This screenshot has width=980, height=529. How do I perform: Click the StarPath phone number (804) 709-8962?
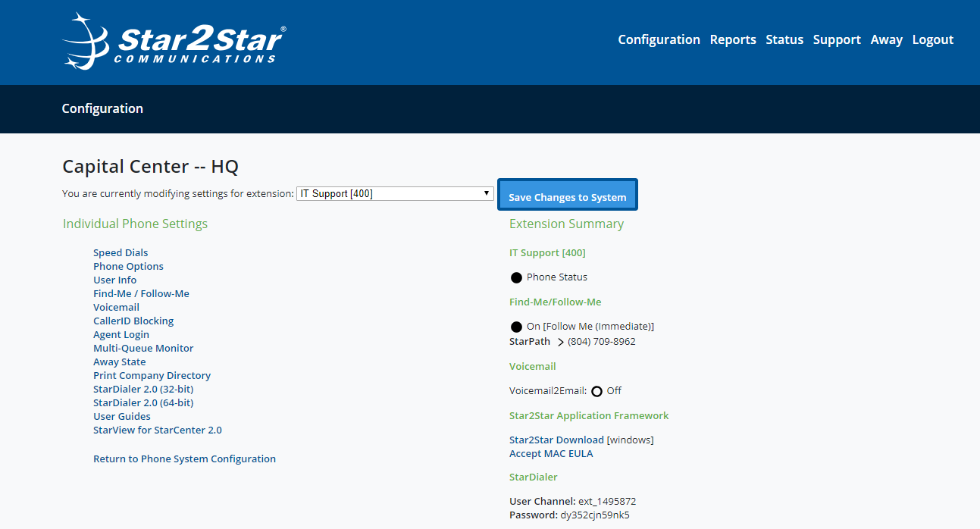click(602, 341)
